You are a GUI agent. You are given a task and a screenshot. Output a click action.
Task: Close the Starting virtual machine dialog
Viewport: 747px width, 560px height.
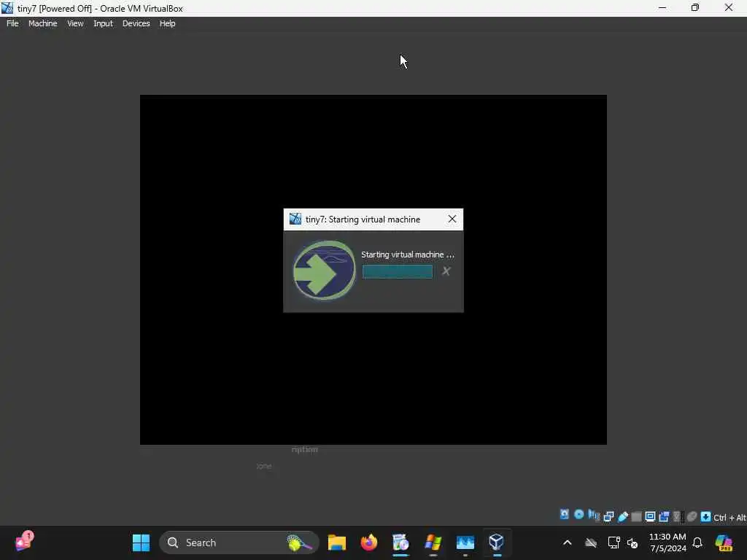coord(452,219)
